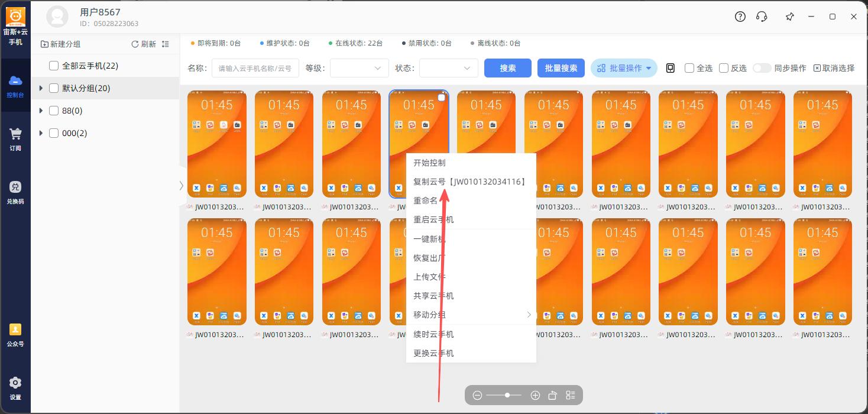Viewport: 868px width, 414px height.
Task: Zoom in thumbnails with the plus icon
Action: point(535,395)
